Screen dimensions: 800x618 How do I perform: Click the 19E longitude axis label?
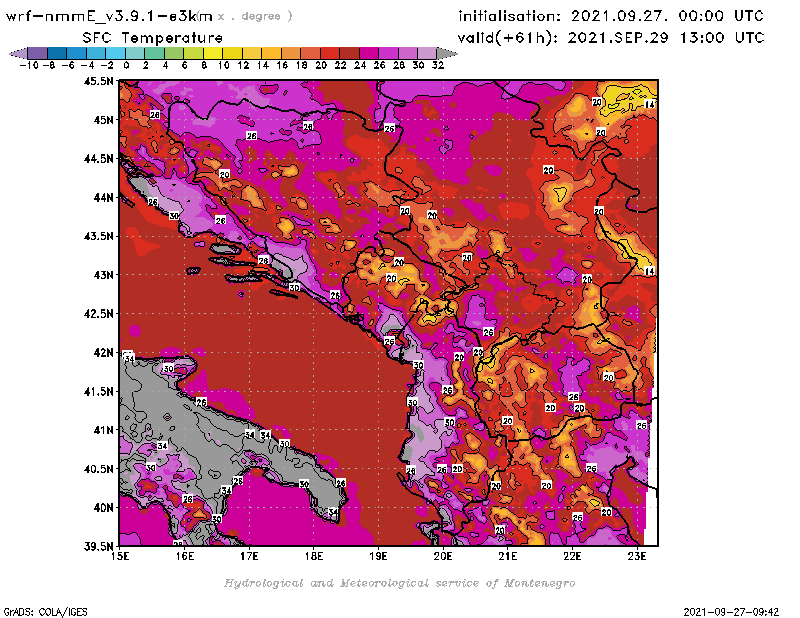378,556
